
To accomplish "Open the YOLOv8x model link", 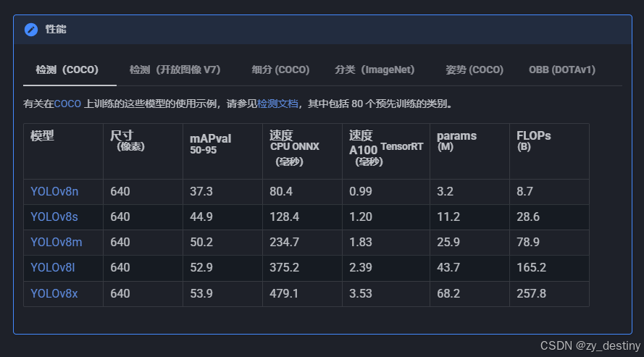I will pyautogui.click(x=54, y=294).
